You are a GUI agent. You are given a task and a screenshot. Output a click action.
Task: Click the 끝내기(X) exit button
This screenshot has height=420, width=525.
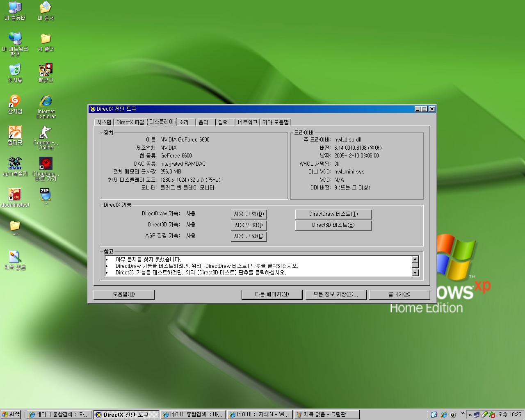point(399,294)
